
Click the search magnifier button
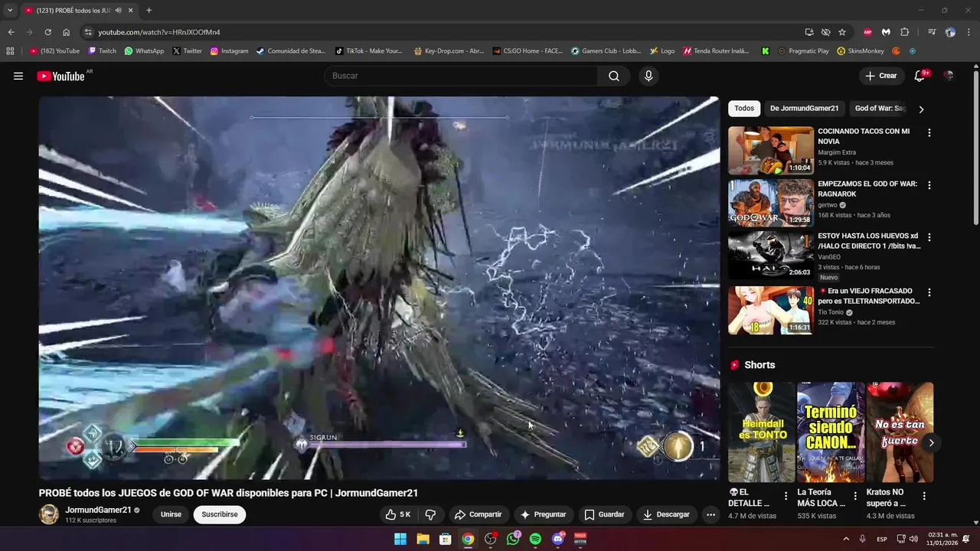point(614,76)
